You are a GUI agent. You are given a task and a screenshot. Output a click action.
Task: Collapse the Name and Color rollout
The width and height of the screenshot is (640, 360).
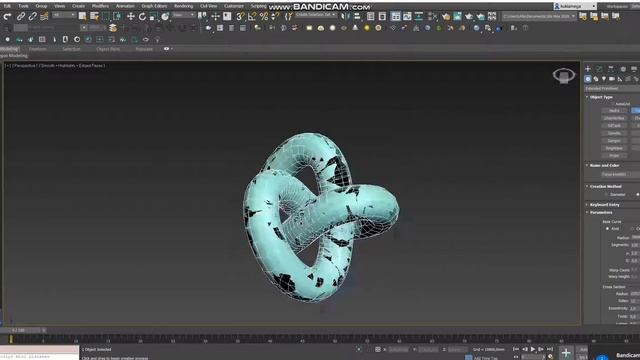click(x=604, y=166)
